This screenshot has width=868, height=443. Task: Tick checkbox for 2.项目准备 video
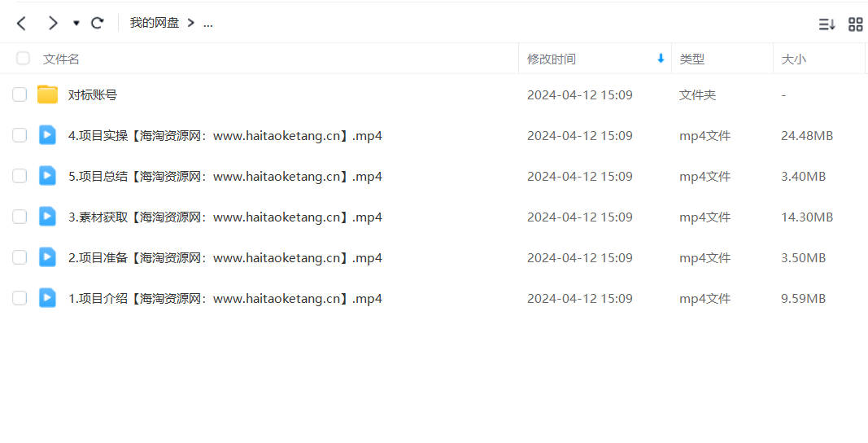[x=20, y=257]
